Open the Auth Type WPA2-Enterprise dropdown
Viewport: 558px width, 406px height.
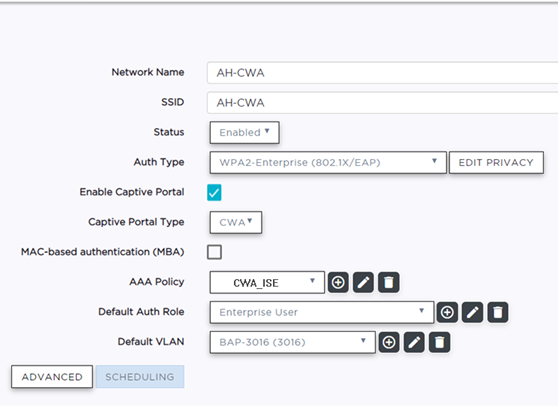(x=328, y=163)
